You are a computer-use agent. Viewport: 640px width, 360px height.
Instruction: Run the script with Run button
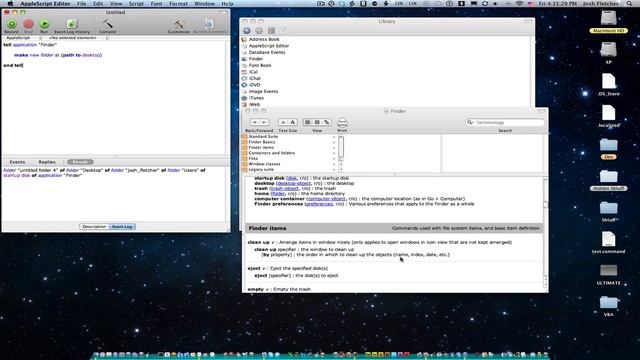[x=44, y=24]
